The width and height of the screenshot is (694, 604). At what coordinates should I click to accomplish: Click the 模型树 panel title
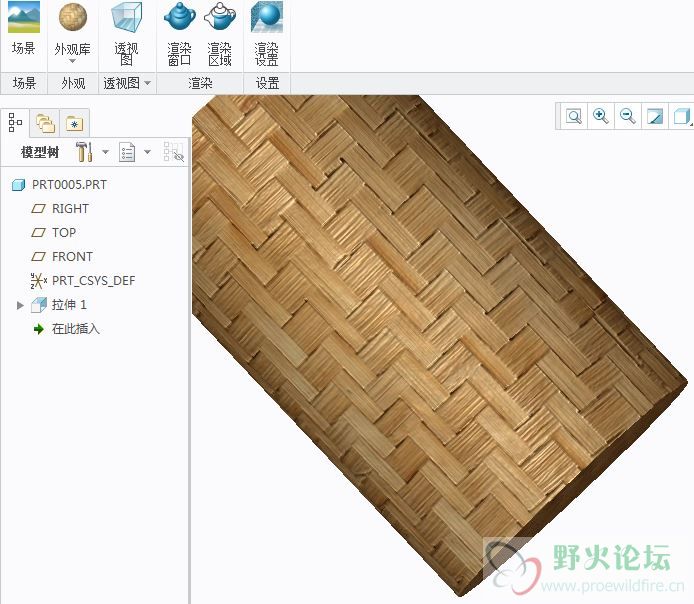(40, 152)
